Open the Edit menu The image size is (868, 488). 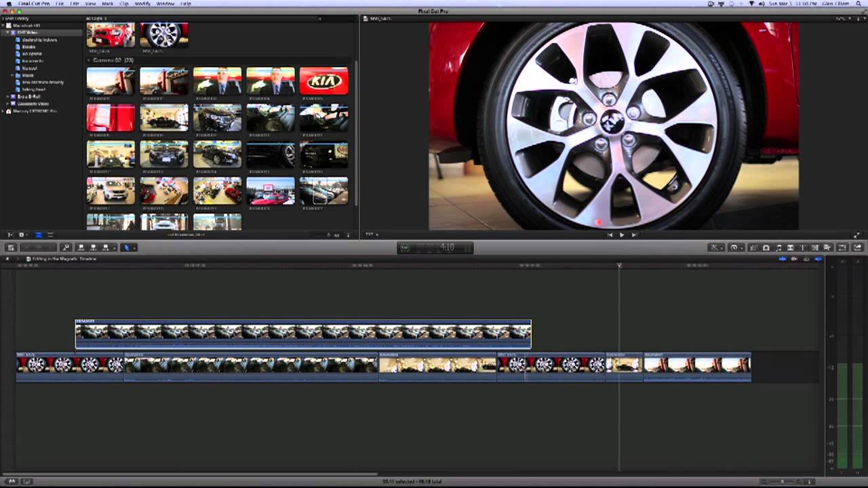pyautogui.click(x=75, y=3)
